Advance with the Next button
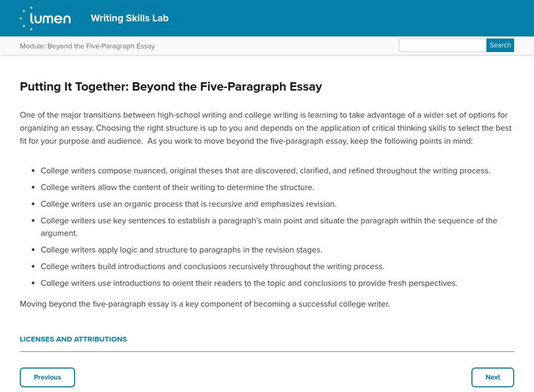534x392 pixels. 493,377
